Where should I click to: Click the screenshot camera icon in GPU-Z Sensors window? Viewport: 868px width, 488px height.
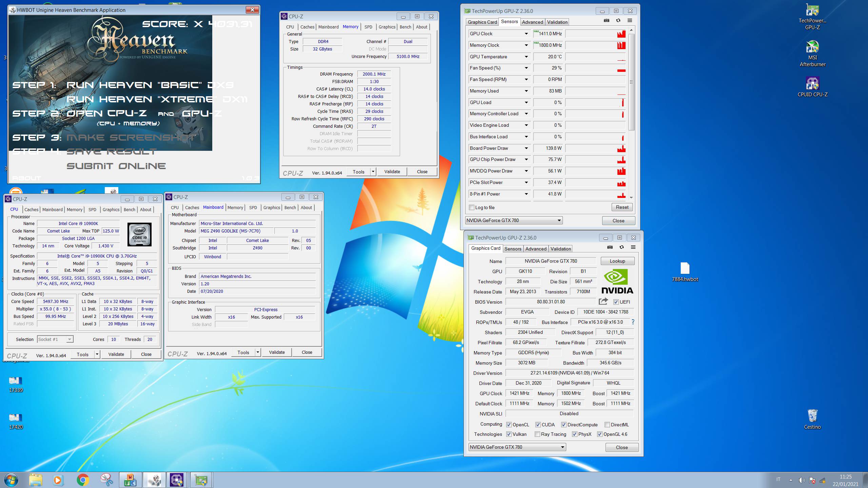pos(607,21)
